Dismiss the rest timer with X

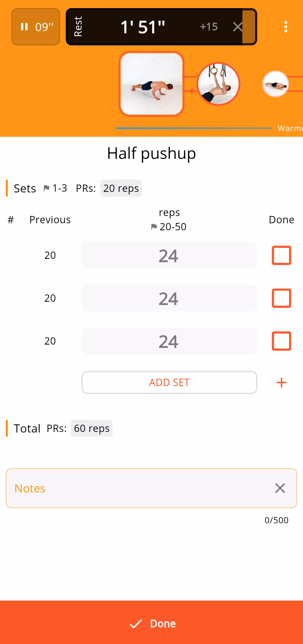click(x=238, y=27)
